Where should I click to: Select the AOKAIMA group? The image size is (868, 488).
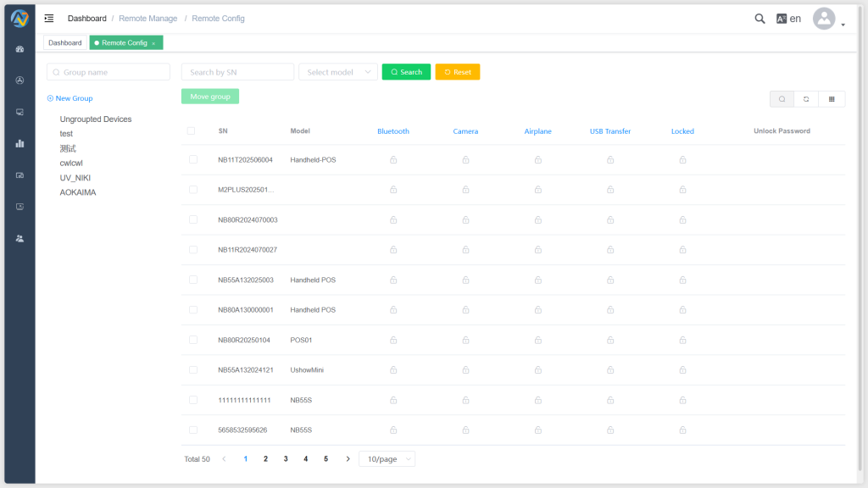[x=78, y=192]
